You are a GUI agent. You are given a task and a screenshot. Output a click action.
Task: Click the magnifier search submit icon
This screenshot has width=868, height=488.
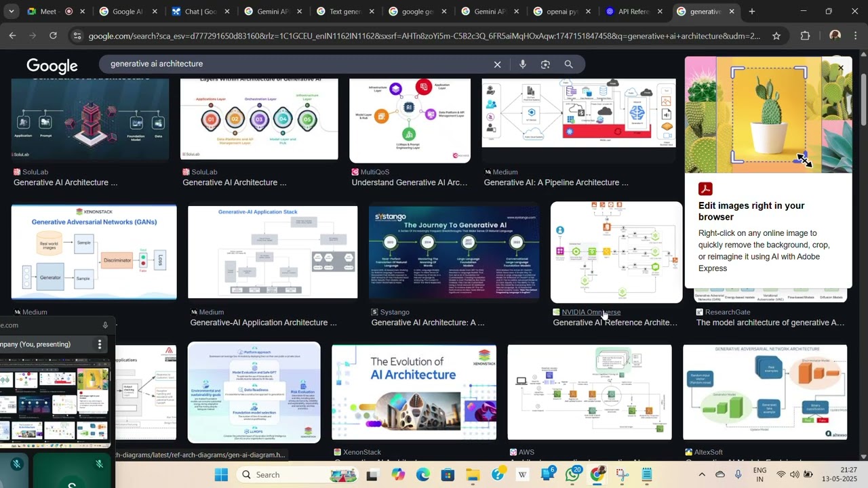pos(568,64)
